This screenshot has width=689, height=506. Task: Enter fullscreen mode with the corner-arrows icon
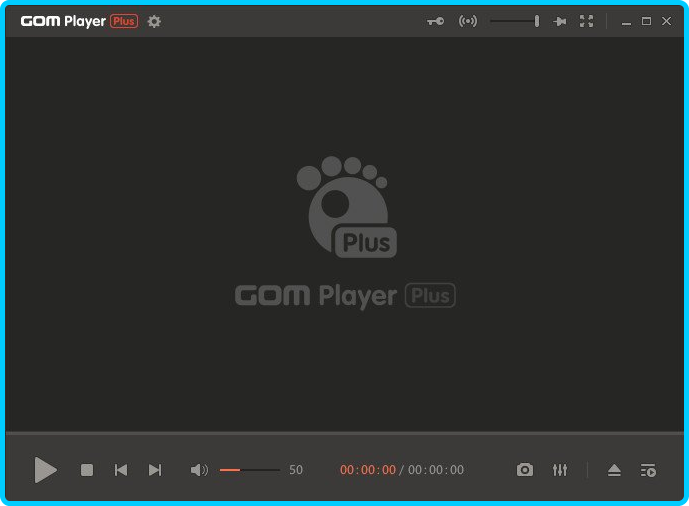586,21
